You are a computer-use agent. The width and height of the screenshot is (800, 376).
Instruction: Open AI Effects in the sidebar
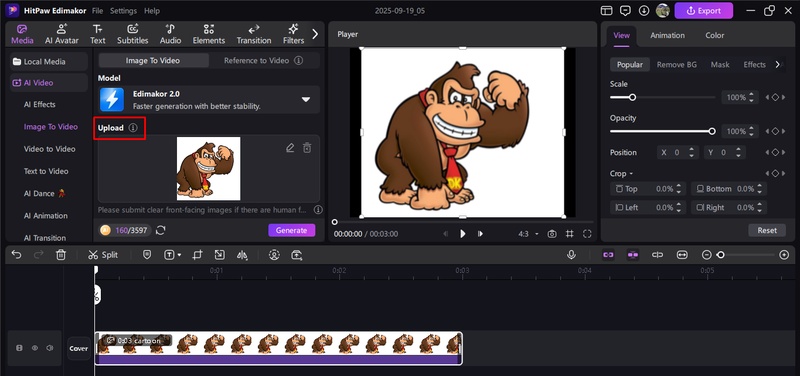(40, 105)
